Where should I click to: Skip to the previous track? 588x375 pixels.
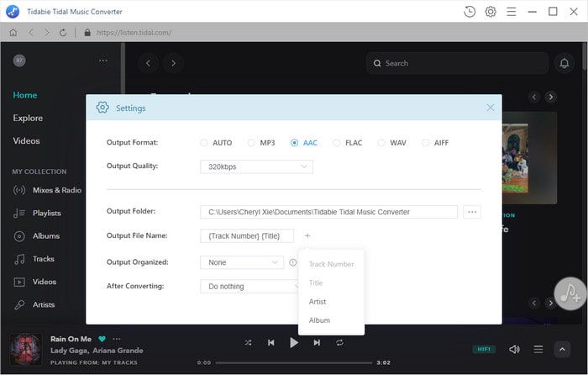(271, 342)
